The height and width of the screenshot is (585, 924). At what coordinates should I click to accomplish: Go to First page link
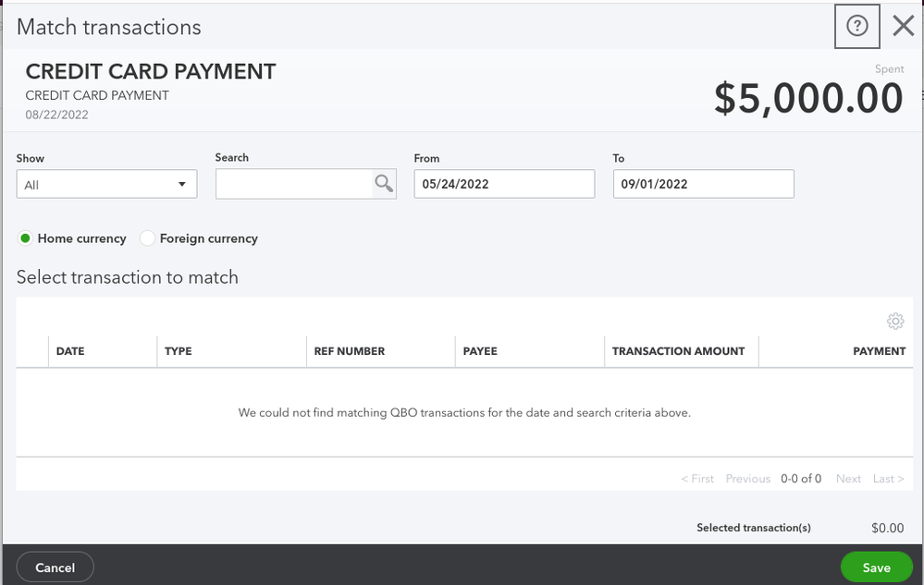(698, 479)
